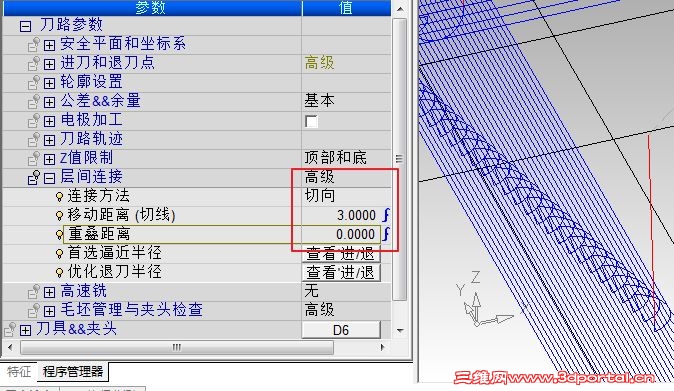Click the bulb icon beside 重叠距离
The width and height of the screenshot is (674, 391).
(60, 235)
